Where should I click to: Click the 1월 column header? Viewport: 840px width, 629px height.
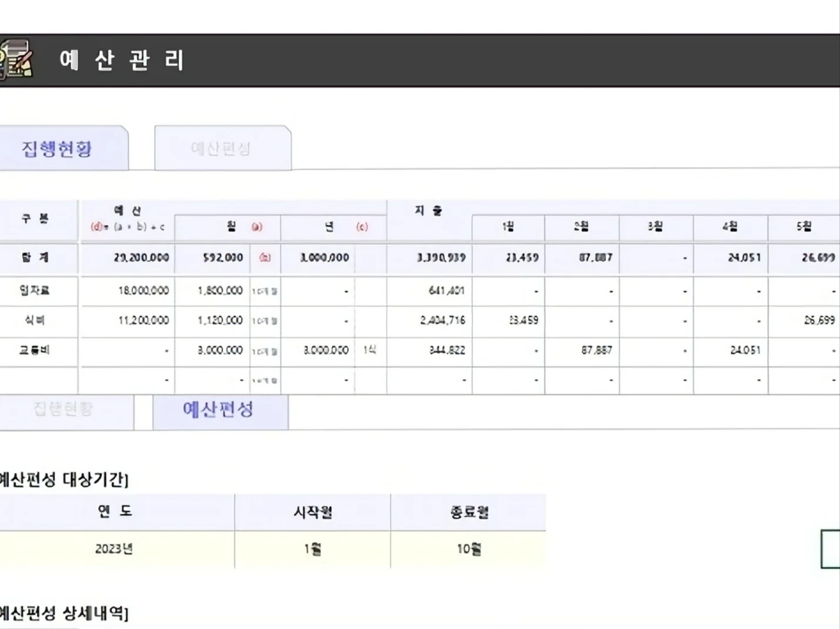coord(509,227)
